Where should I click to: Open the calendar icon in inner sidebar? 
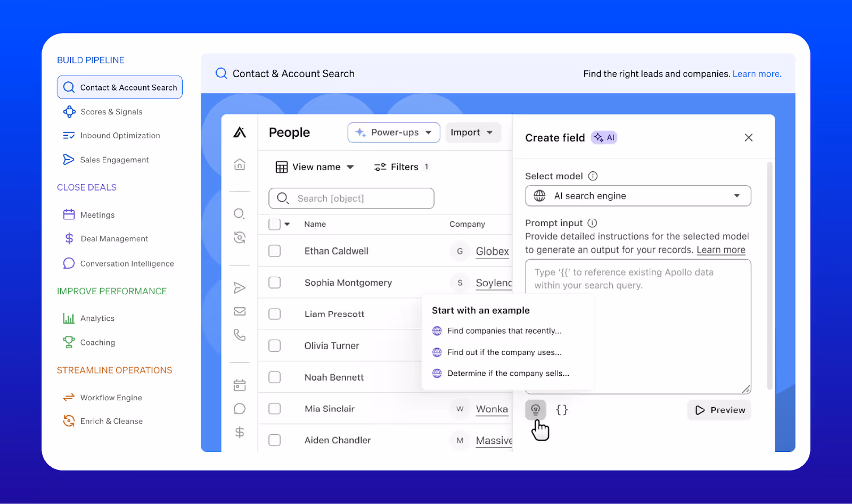pyautogui.click(x=240, y=385)
